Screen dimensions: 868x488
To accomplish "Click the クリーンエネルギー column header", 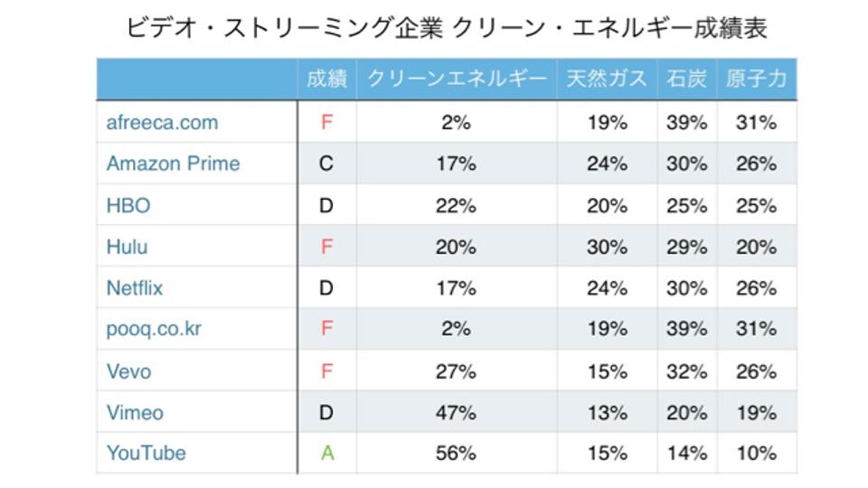I will pos(457,79).
